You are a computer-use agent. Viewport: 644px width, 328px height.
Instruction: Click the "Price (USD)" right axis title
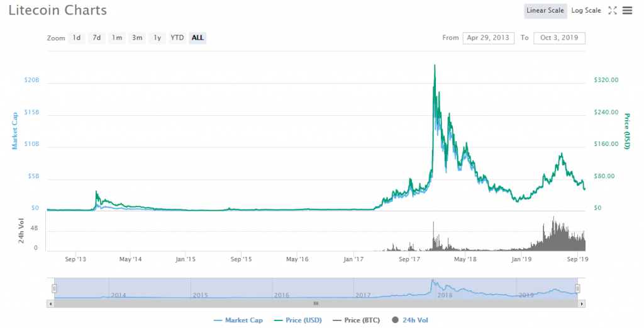pos(627,131)
